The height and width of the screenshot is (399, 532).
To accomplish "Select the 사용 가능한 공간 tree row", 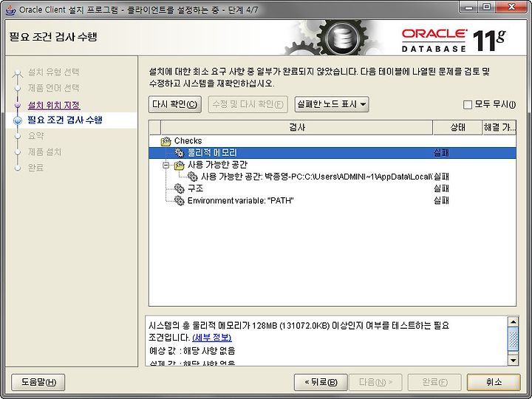I will tap(332, 165).
